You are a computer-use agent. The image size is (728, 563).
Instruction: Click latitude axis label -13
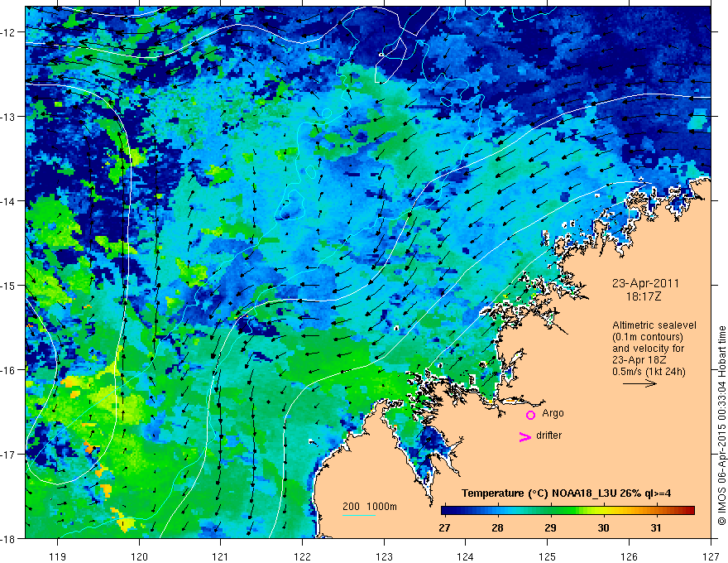pyautogui.click(x=8, y=117)
